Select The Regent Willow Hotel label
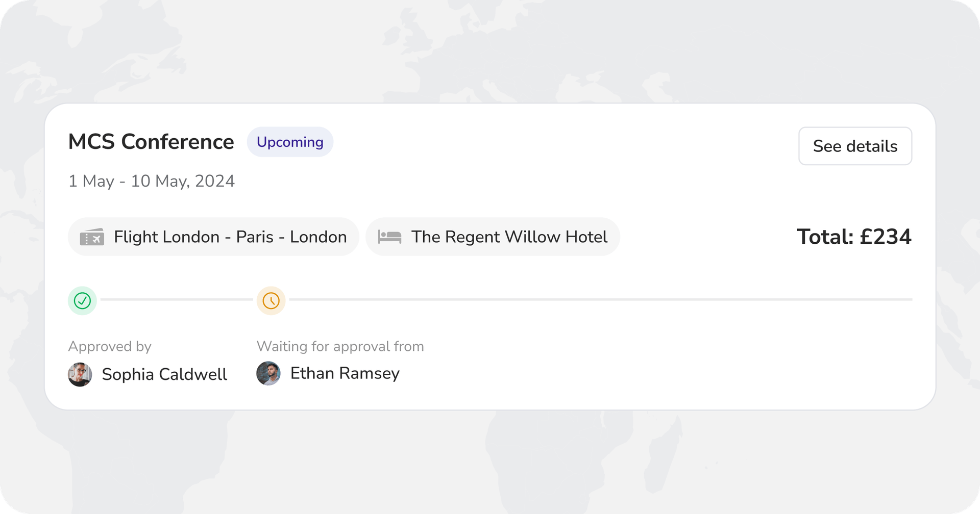Screen dimensions: 980x514 pyautogui.click(x=509, y=237)
